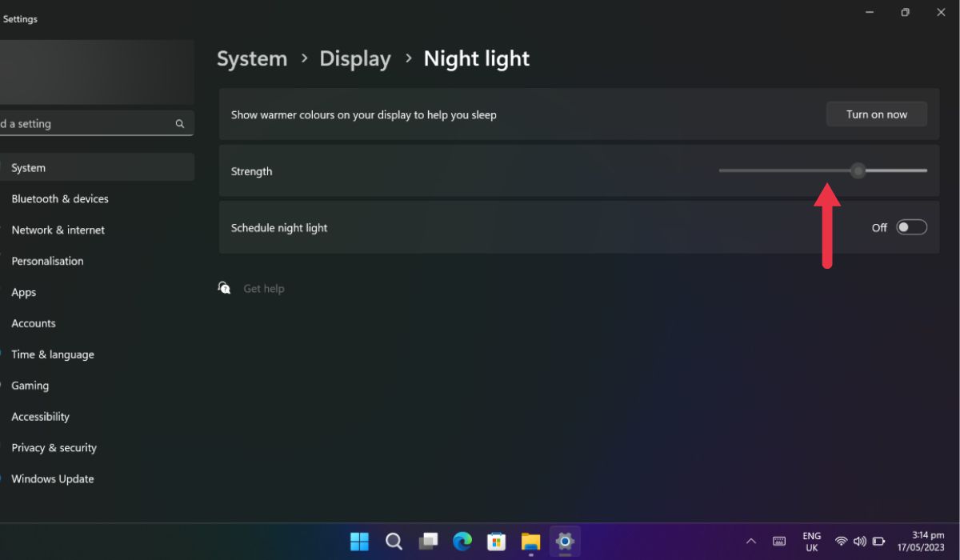The height and width of the screenshot is (560, 960).
Task: Click the battery icon in system tray
Action: [x=878, y=542]
